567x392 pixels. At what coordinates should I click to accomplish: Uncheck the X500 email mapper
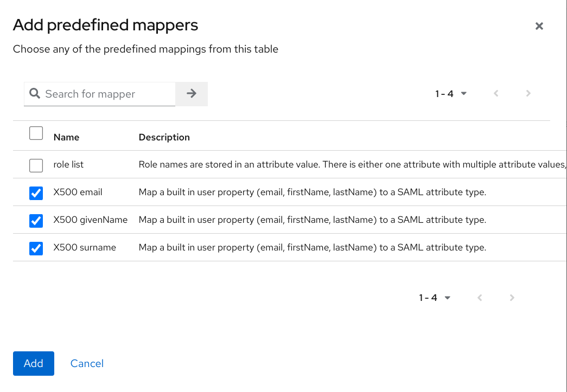click(x=36, y=193)
